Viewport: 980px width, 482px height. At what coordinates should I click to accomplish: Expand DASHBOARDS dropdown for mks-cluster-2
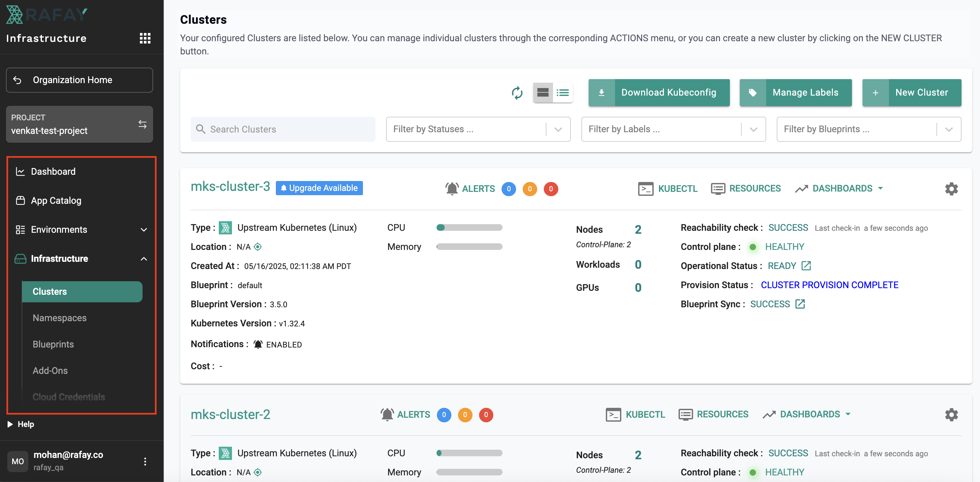[806, 414]
